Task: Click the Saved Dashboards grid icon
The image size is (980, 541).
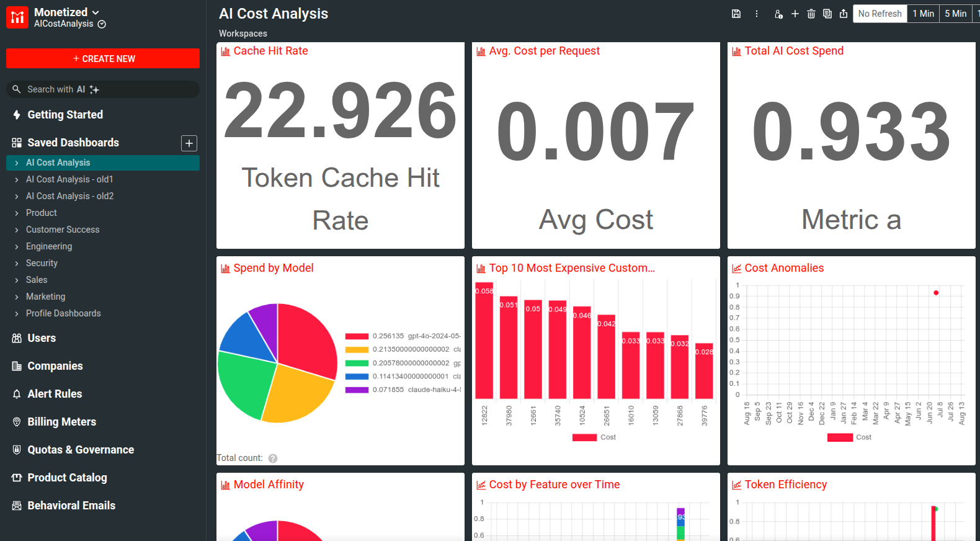Action: [x=17, y=143]
